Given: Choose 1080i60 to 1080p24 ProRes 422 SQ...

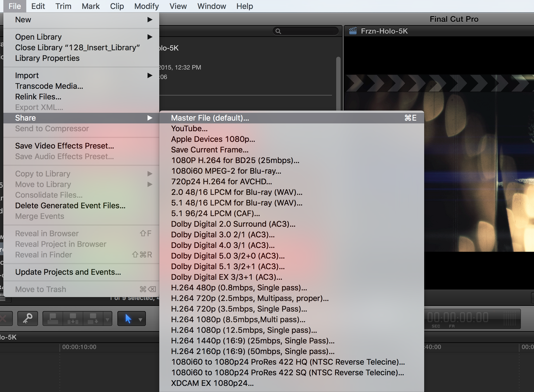Looking at the screenshot, I should tap(292, 372).
